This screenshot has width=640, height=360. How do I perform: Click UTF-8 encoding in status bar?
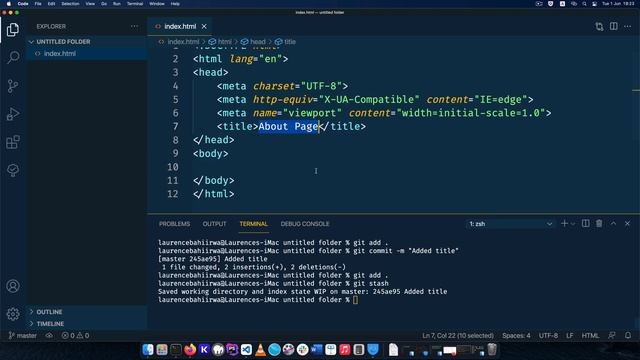click(x=548, y=336)
